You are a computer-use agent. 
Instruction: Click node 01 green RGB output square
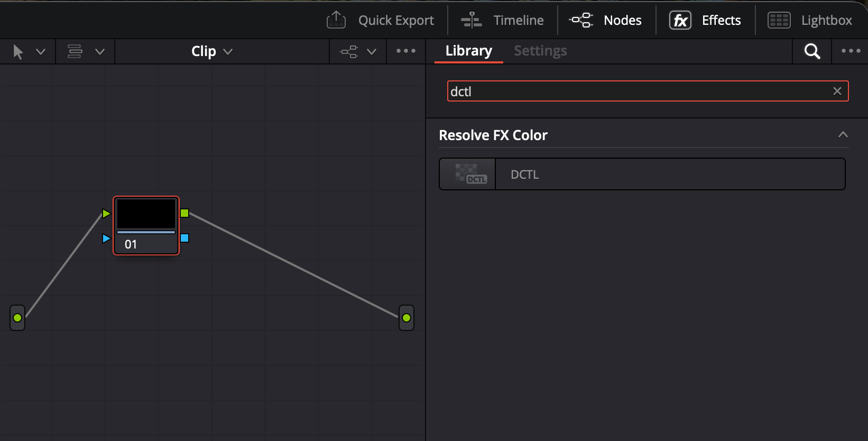(184, 213)
